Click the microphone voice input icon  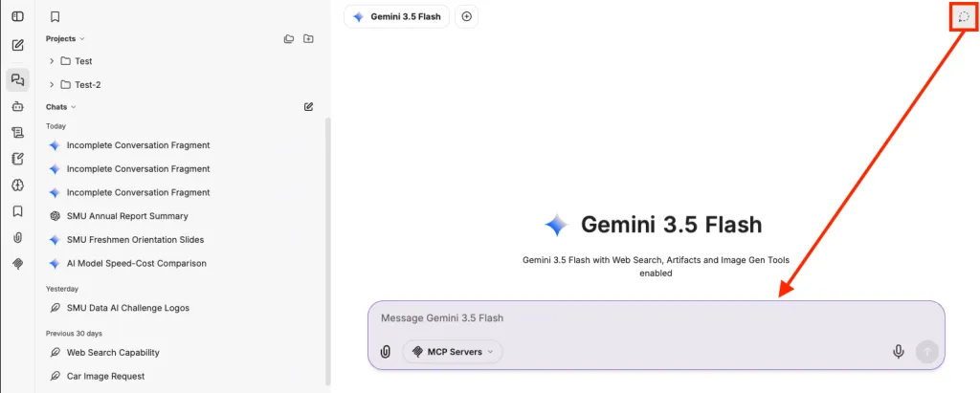pyautogui.click(x=898, y=352)
